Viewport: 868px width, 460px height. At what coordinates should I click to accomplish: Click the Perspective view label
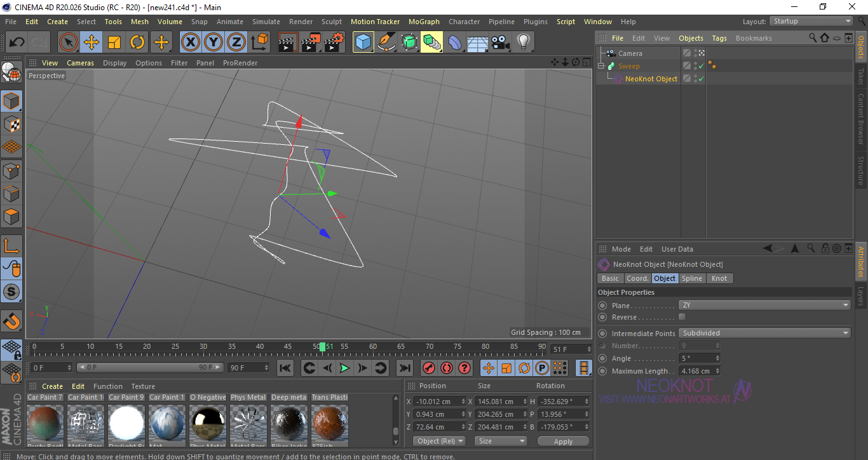47,76
